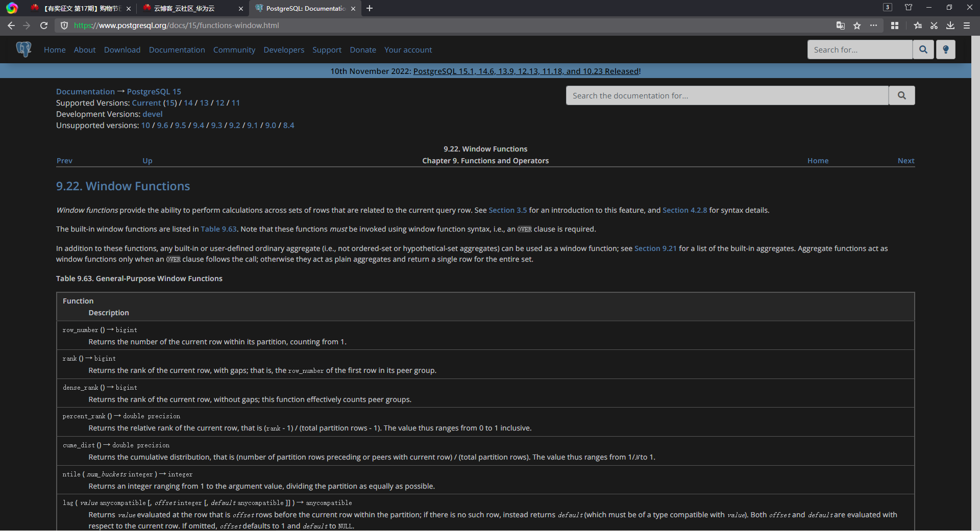Go back to the previous page
Viewport: 980px width, 531px height.
(11, 26)
